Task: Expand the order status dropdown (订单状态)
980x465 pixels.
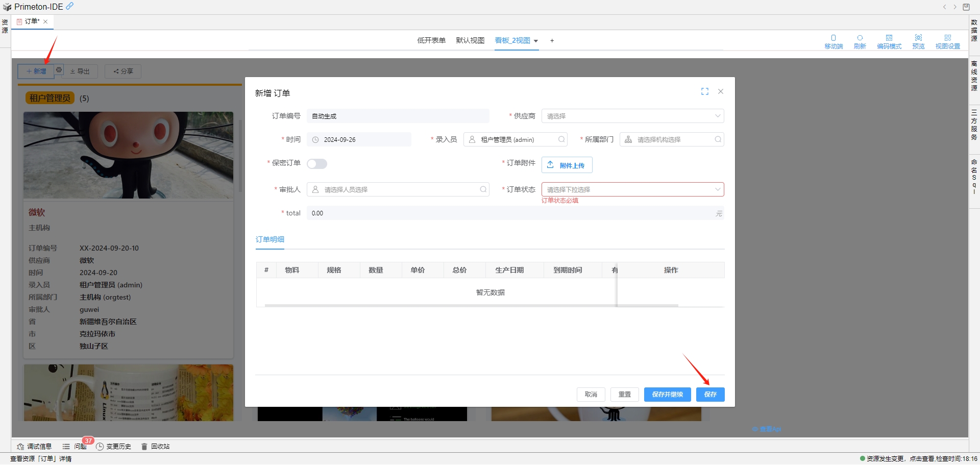Action: tap(632, 189)
